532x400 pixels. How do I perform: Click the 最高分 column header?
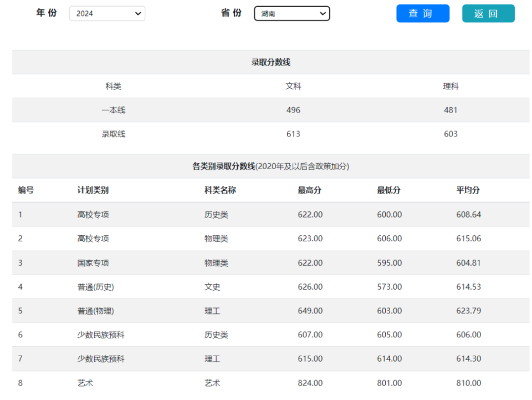tap(309, 190)
